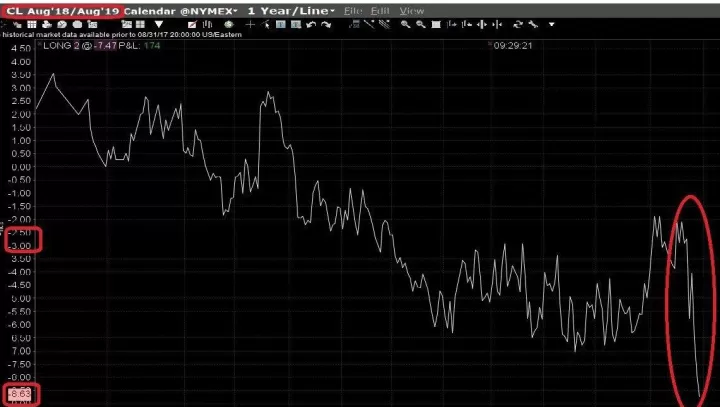The width and height of the screenshot is (720, 407).
Task: Expand the 1 Year/Line period dropdown
Action: (291, 11)
